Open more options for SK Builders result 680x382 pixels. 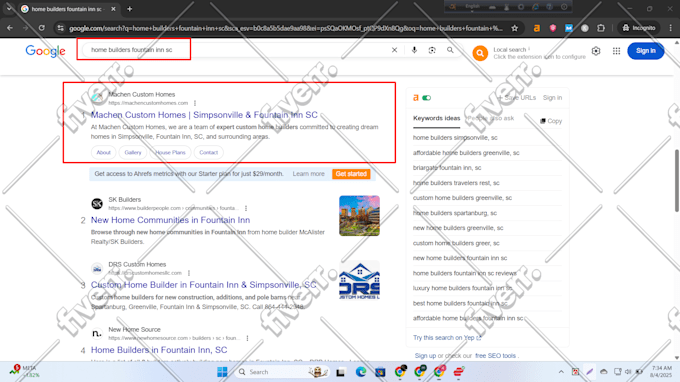pyautogui.click(x=246, y=208)
